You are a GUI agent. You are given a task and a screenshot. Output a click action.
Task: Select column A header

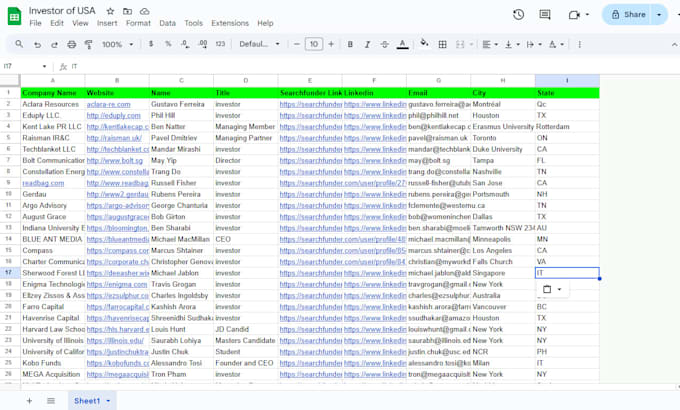(52, 80)
